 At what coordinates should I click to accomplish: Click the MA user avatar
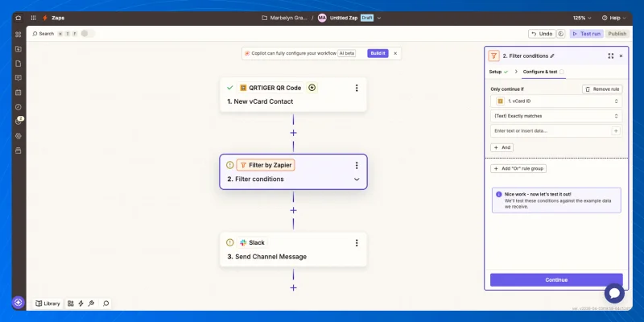[322, 18]
